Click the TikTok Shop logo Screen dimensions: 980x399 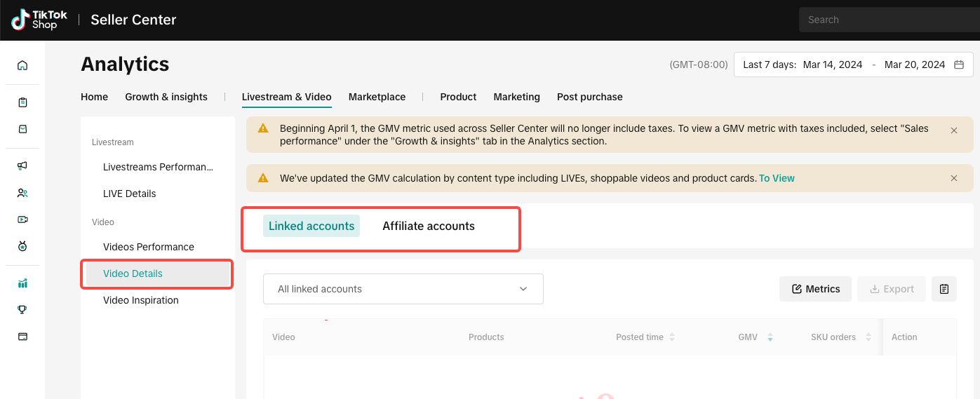(39, 20)
